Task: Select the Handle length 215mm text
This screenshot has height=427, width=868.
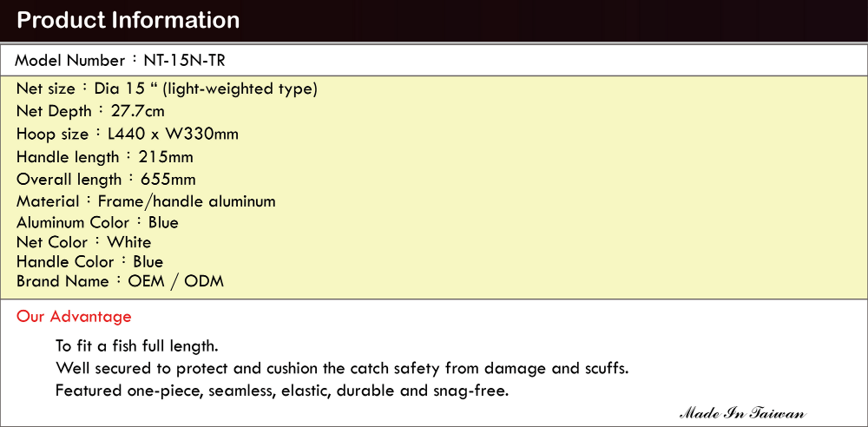Action: pyautogui.click(x=105, y=157)
